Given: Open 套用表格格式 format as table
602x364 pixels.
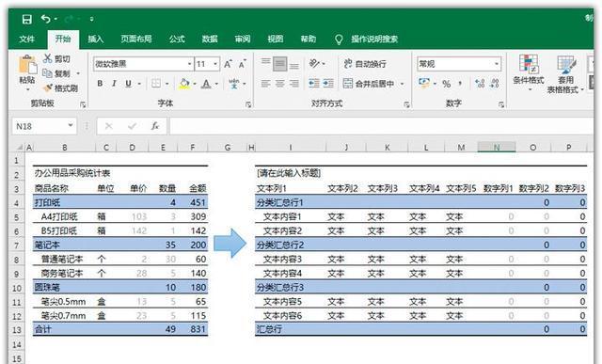Looking at the screenshot, I should click(565, 73).
